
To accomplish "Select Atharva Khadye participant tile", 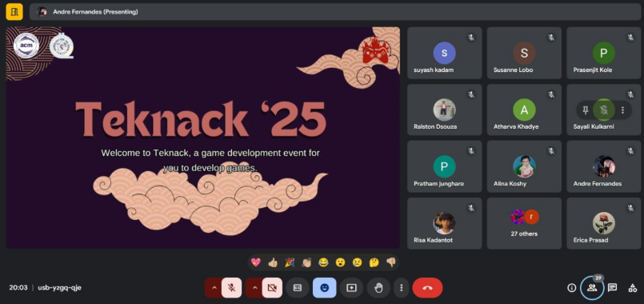I will [524, 110].
